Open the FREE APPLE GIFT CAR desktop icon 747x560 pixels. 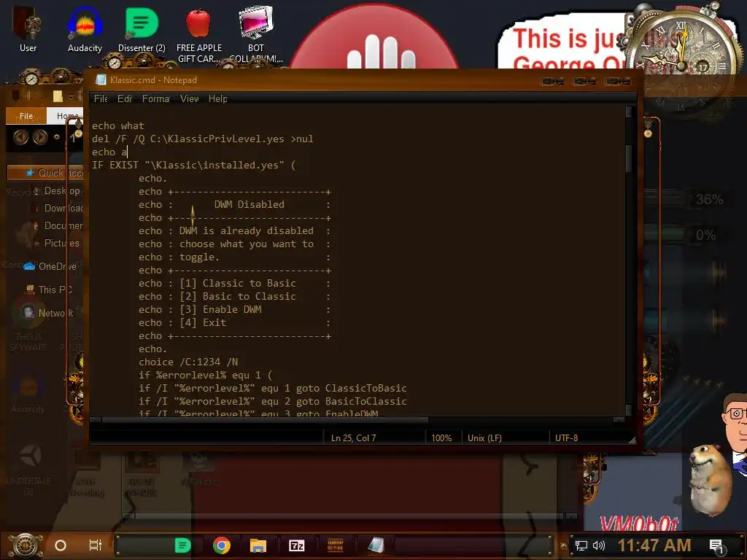pyautogui.click(x=198, y=34)
